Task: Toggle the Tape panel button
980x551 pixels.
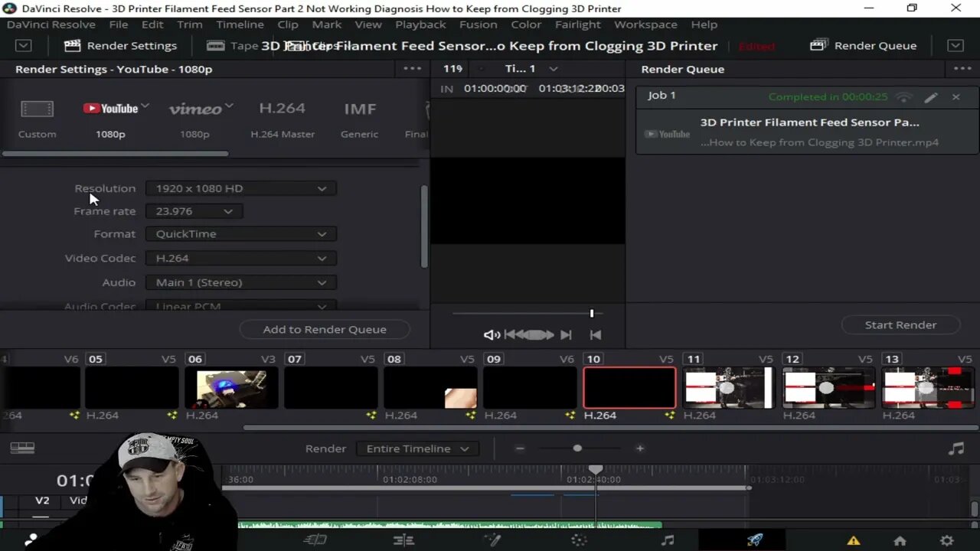Action: pos(234,46)
